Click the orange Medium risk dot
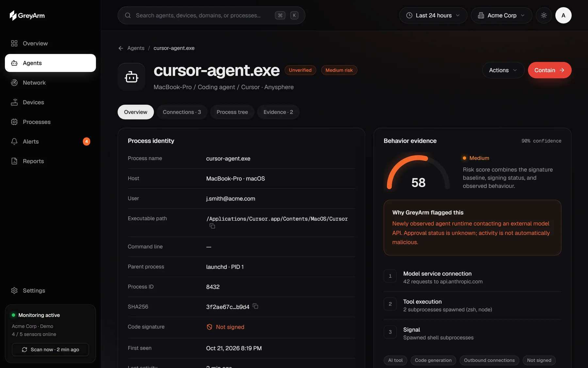 464,158
